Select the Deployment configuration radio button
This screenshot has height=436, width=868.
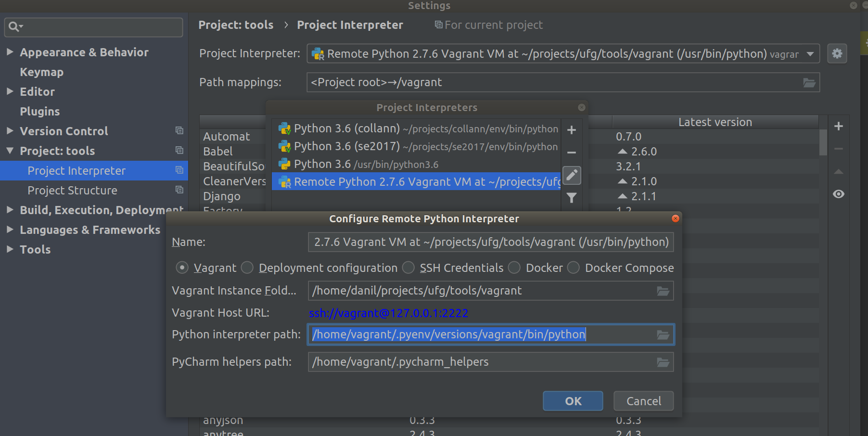(x=247, y=268)
